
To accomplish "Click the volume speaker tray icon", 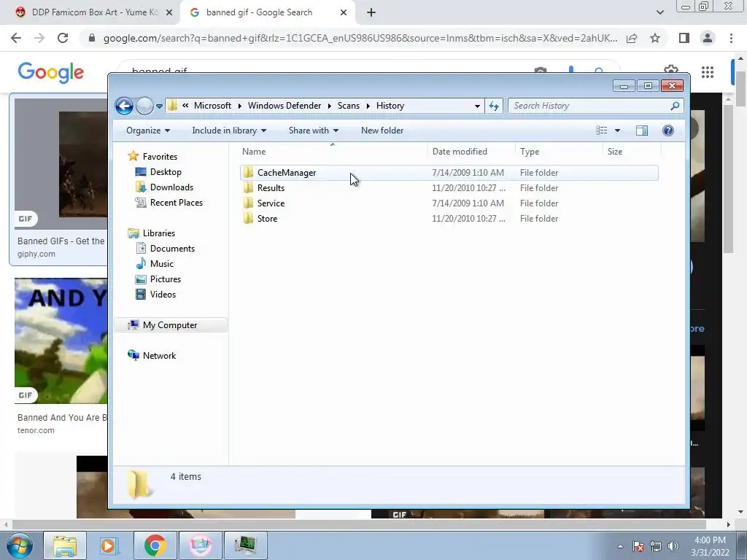I will tap(673, 546).
